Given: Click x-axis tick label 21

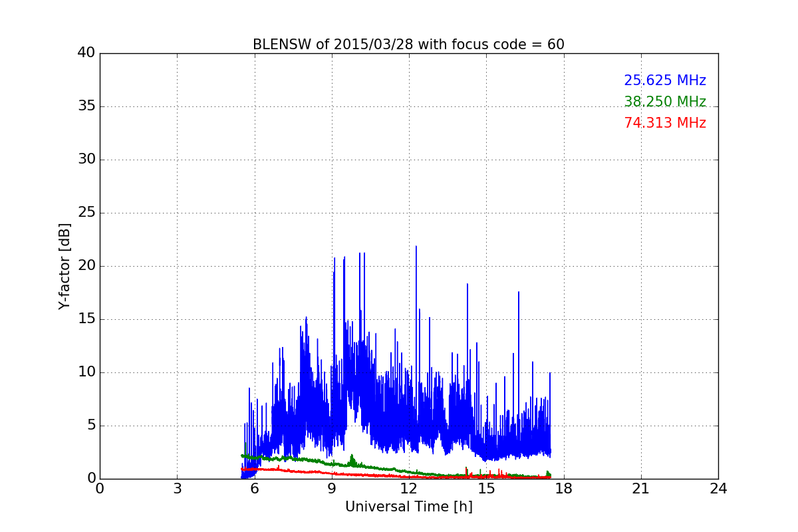Looking at the screenshot, I should point(641,488).
